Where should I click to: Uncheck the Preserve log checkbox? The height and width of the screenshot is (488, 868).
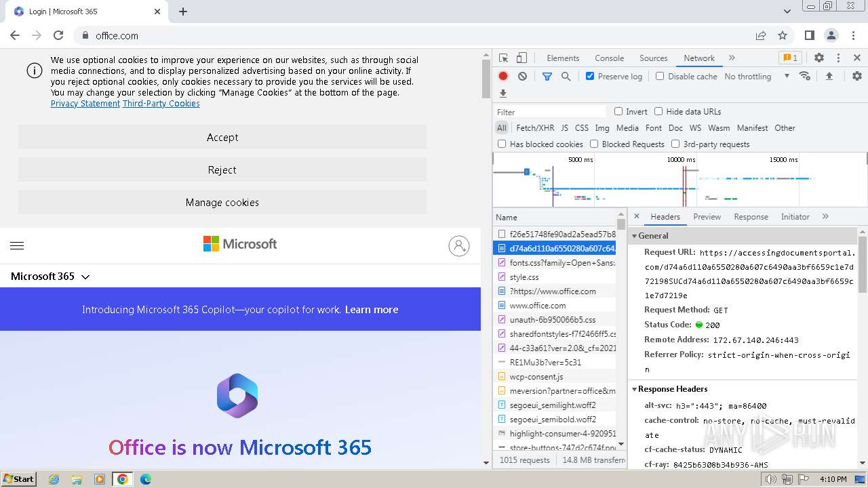click(x=590, y=76)
